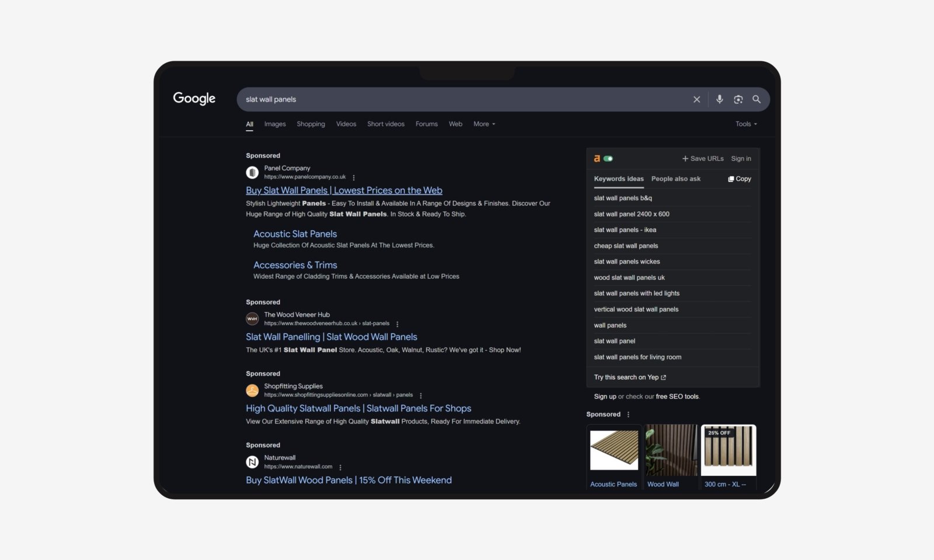The width and height of the screenshot is (934, 560).
Task: Open High Quality Slatwall Panels For Shops link
Action: (358, 409)
